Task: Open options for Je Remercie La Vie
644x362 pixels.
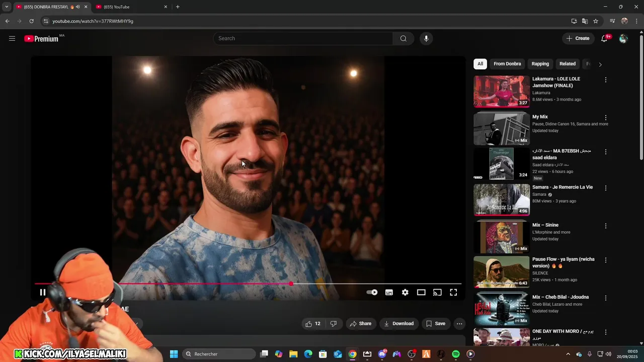Action: [x=606, y=188]
